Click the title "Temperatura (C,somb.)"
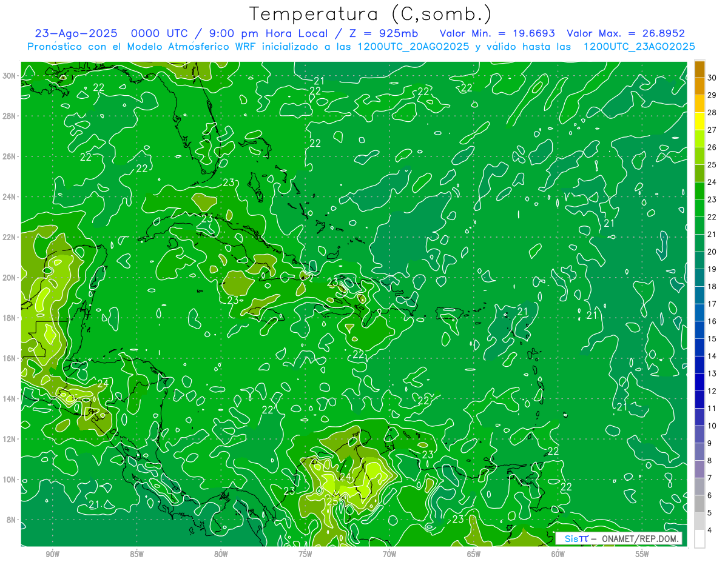This screenshot has height=562, width=728. point(370,14)
